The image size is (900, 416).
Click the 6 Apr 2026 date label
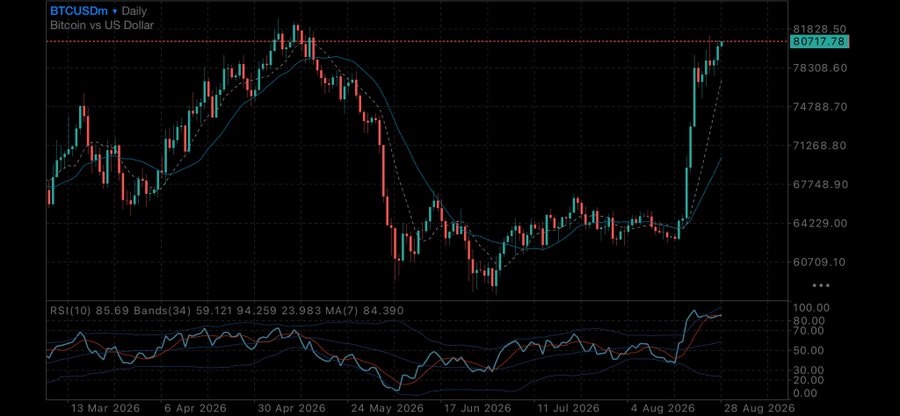coord(194,408)
